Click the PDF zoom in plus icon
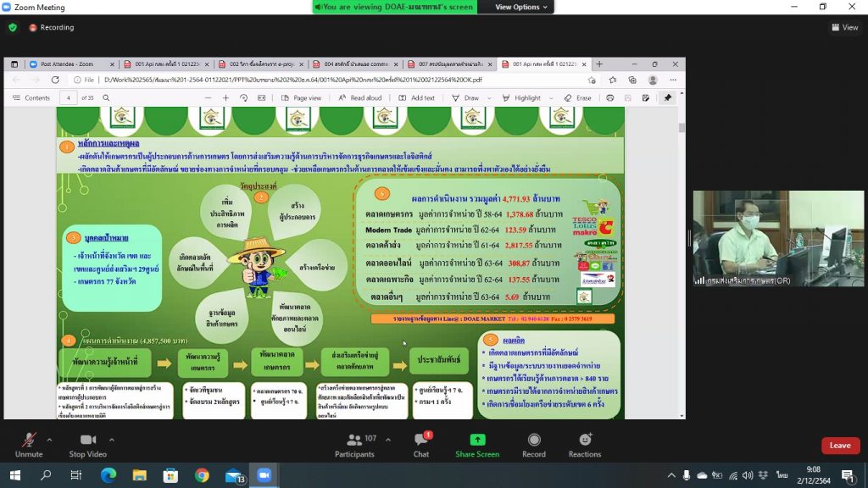Screen dimensions: 868x488 click(225, 97)
